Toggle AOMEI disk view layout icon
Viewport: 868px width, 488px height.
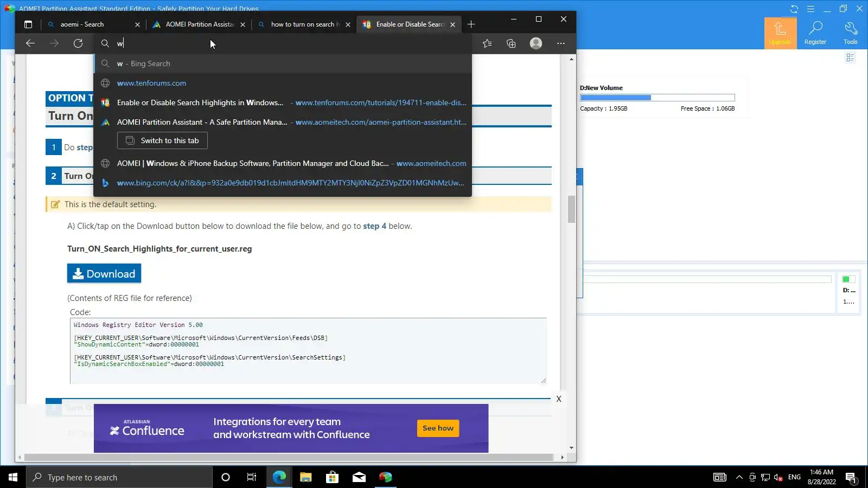coord(850,57)
